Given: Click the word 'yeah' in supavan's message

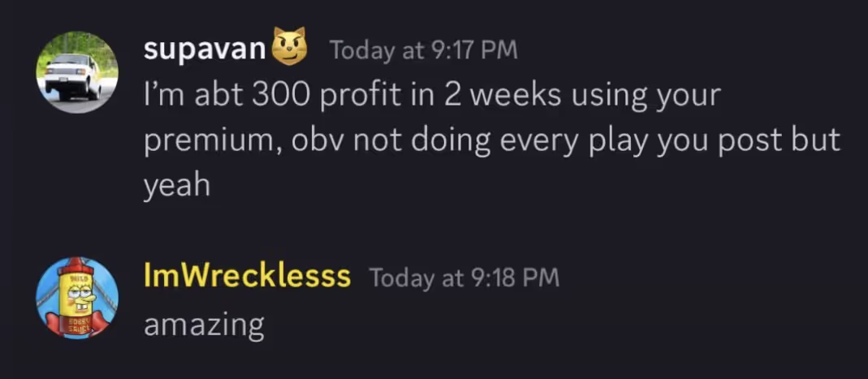Looking at the screenshot, I should pos(177,186).
